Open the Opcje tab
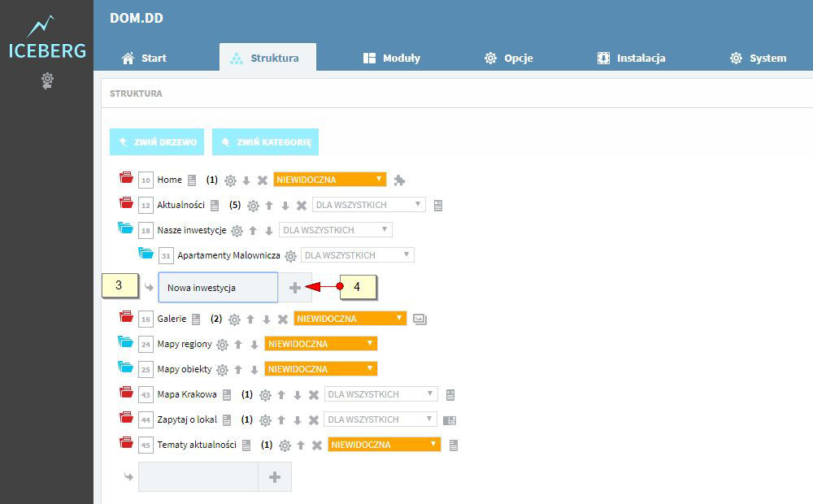This screenshot has width=813, height=504. pos(509,58)
